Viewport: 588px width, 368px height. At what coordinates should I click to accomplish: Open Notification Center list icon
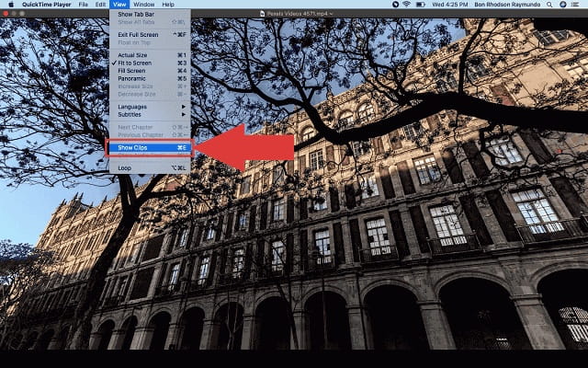point(576,5)
